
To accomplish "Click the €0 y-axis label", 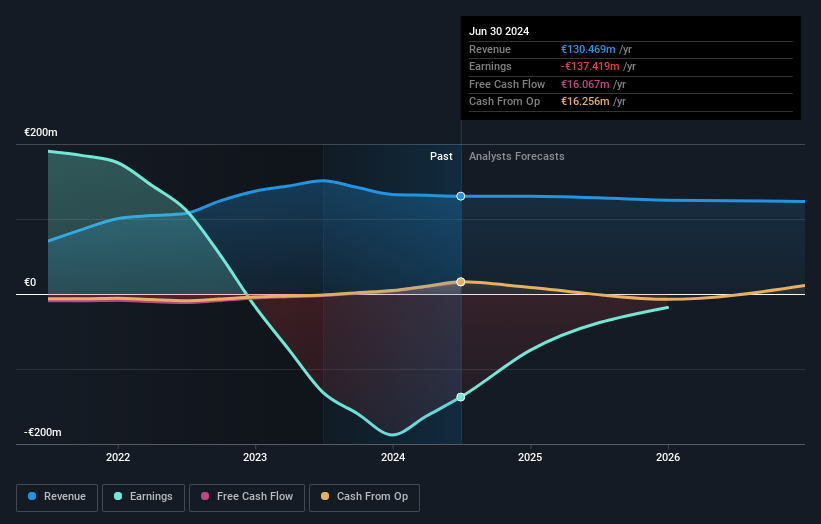I will [30, 283].
